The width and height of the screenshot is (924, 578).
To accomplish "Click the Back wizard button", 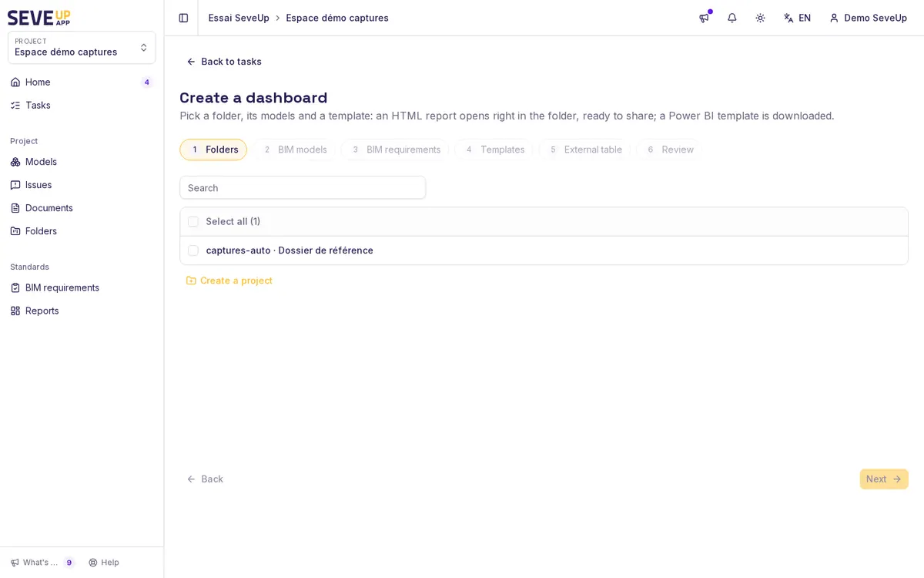I will point(205,479).
